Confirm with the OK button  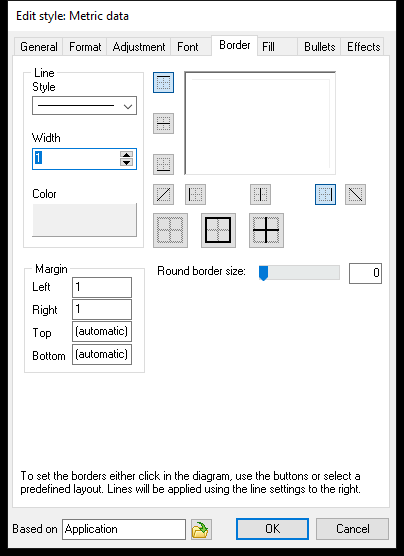point(272,529)
